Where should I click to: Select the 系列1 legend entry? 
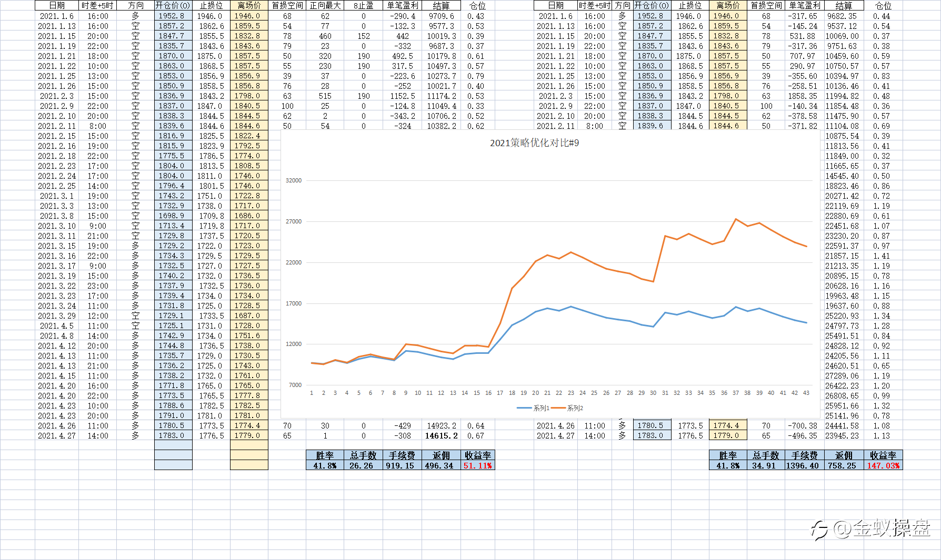coord(533,408)
